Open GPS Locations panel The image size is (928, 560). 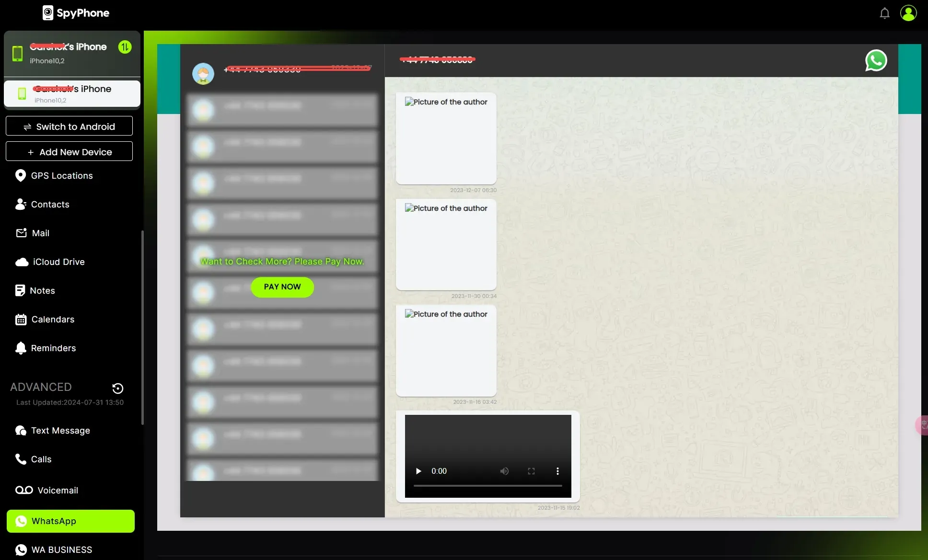click(x=62, y=176)
